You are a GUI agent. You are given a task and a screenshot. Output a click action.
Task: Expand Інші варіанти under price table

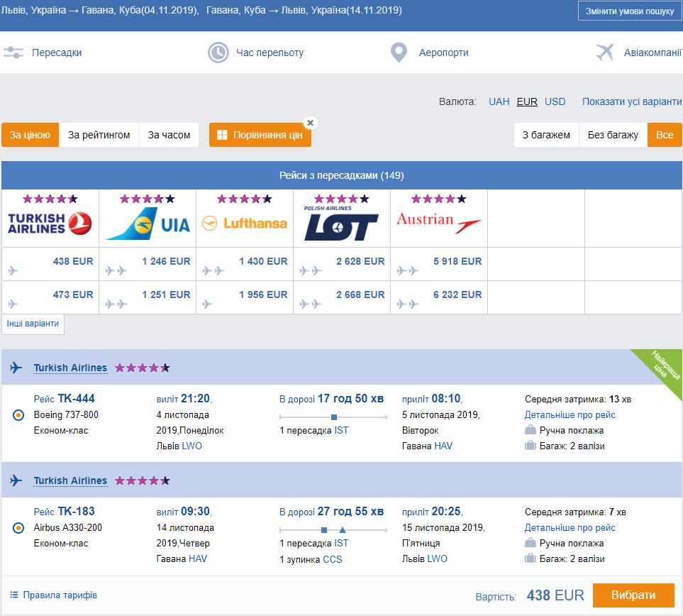(33, 324)
